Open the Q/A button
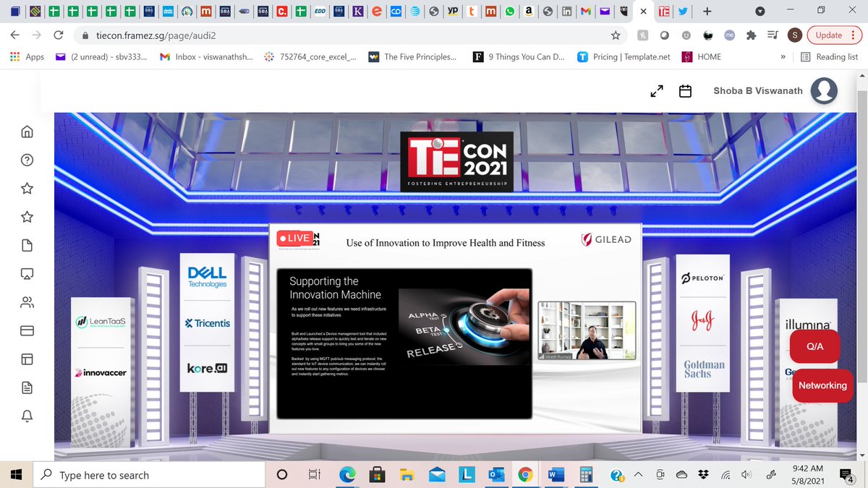Screen dimensions: 868x488 tap(814, 346)
